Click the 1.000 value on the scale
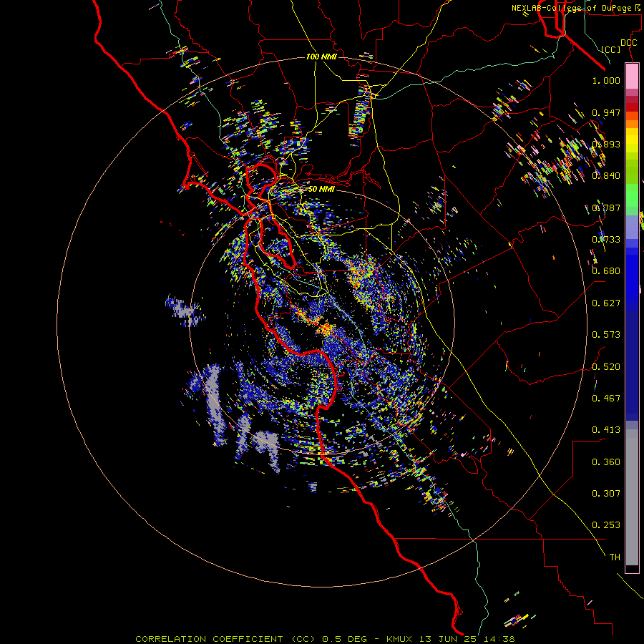The height and width of the screenshot is (644, 644). pos(606,80)
